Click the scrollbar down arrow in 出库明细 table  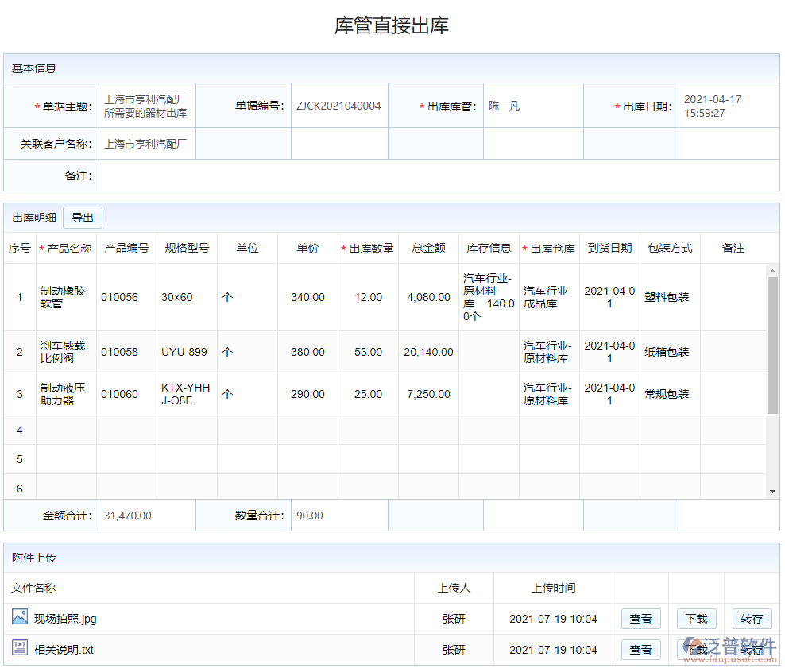(x=772, y=492)
